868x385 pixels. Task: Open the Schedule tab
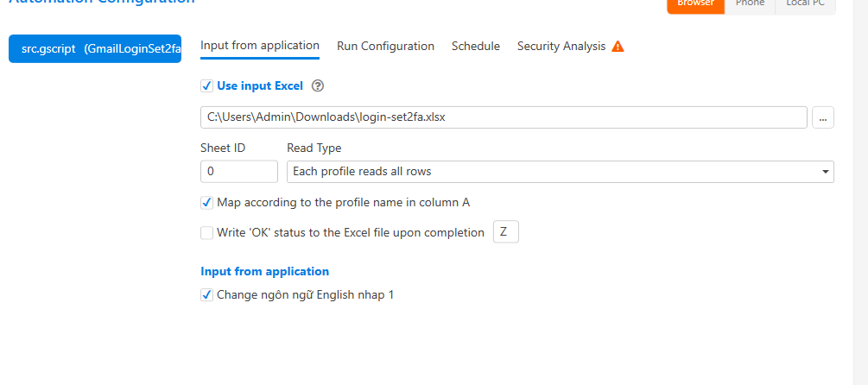point(476,47)
